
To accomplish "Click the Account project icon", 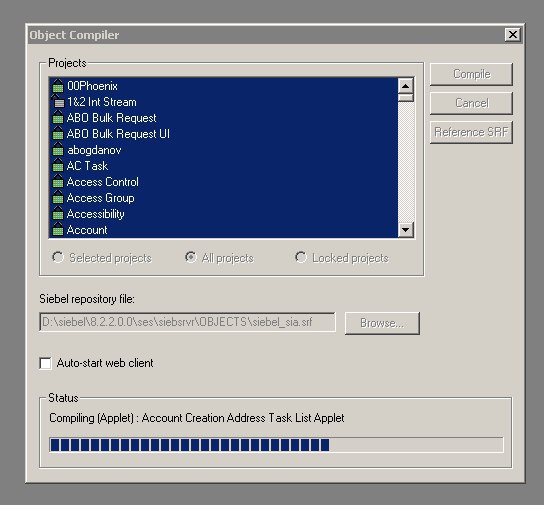I will [x=58, y=230].
